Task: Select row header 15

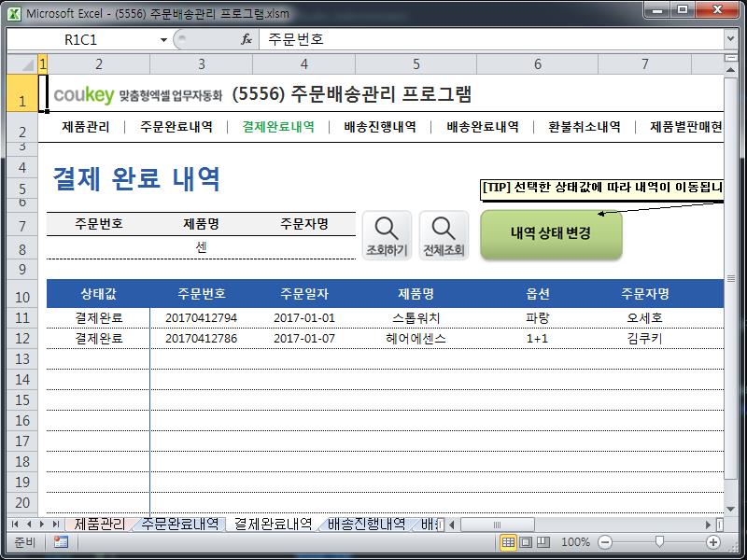Action: pyautogui.click(x=22, y=400)
